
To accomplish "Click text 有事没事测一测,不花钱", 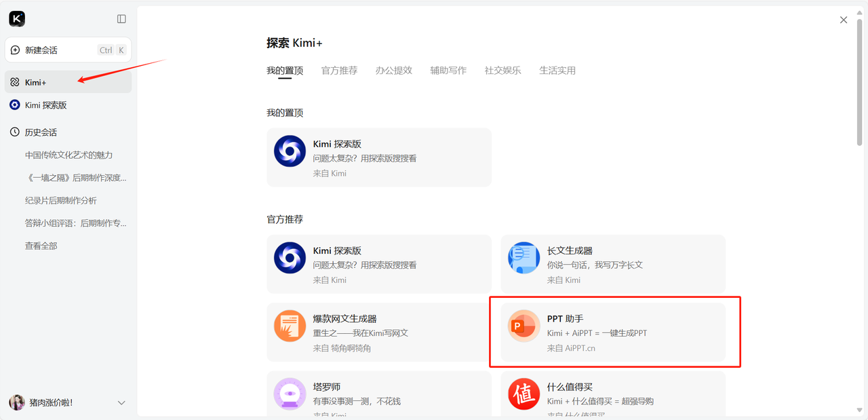I will [x=357, y=401].
